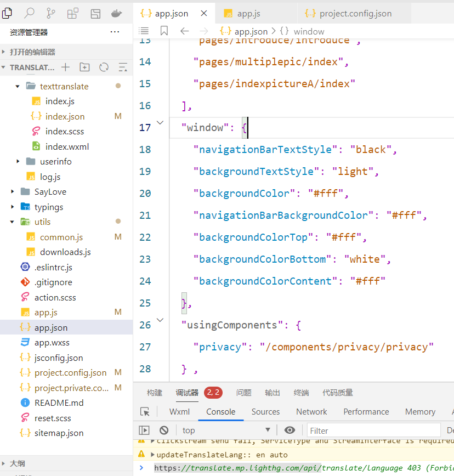Image resolution: width=454 pixels, height=476 pixels.
Task: Refresh the explorer file tree
Action: [x=104, y=67]
